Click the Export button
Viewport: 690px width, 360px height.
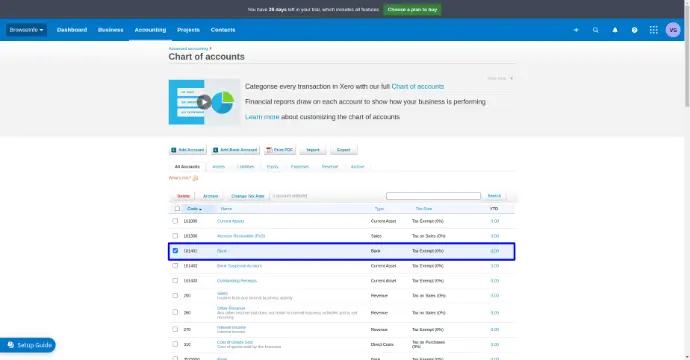point(344,150)
